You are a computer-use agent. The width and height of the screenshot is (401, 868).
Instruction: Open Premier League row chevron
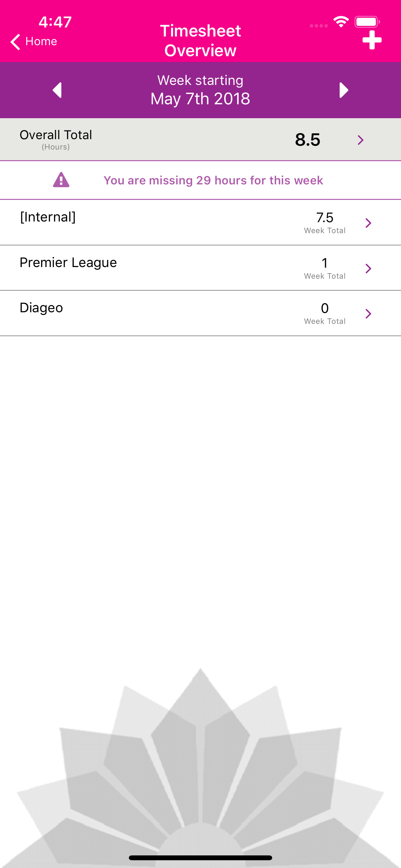tap(368, 268)
